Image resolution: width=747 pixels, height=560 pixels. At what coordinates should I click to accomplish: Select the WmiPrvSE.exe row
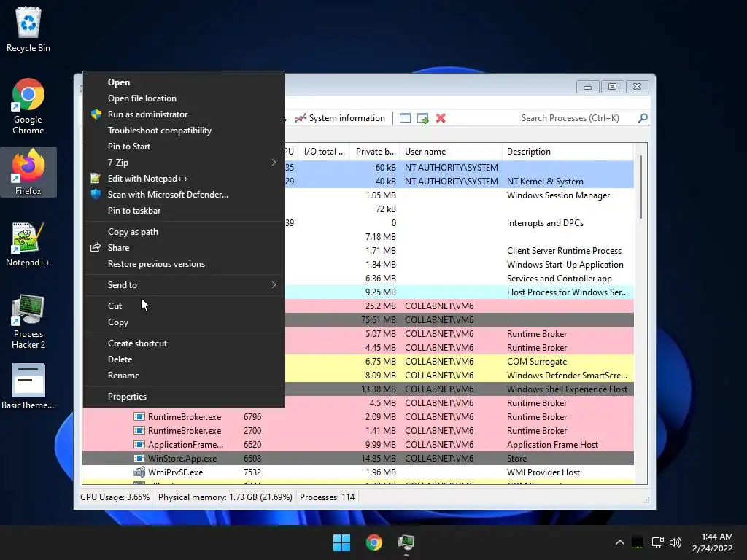click(x=357, y=472)
